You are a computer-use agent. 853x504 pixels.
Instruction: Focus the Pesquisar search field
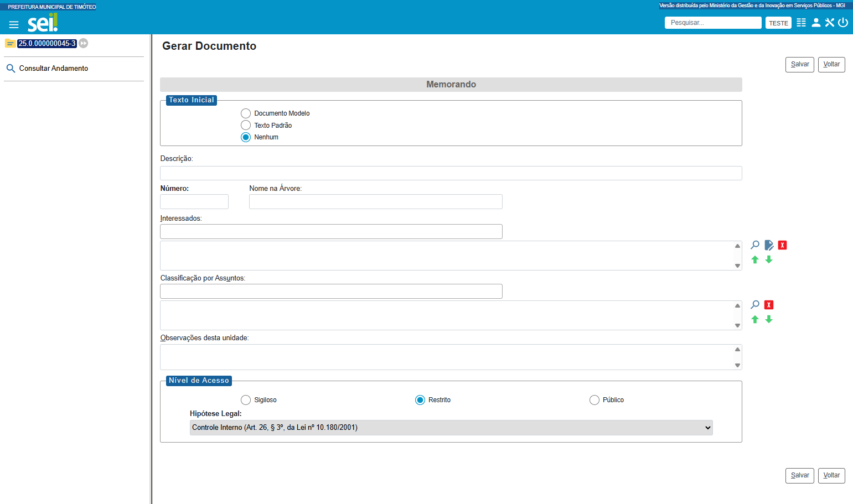713,23
